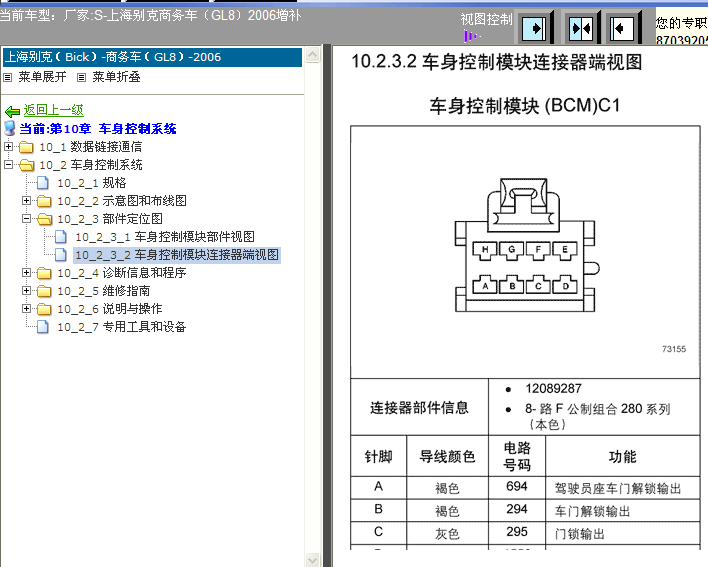This screenshot has height=567, width=708.
Task: Select 10_2_5 维修指南 in tree
Action: (x=103, y=291)
